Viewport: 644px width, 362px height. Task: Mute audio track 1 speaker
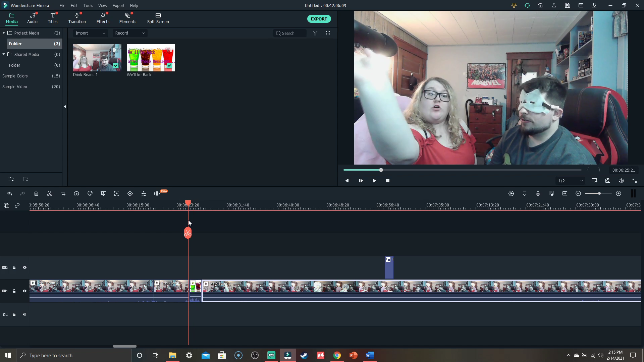pos(24,314)
